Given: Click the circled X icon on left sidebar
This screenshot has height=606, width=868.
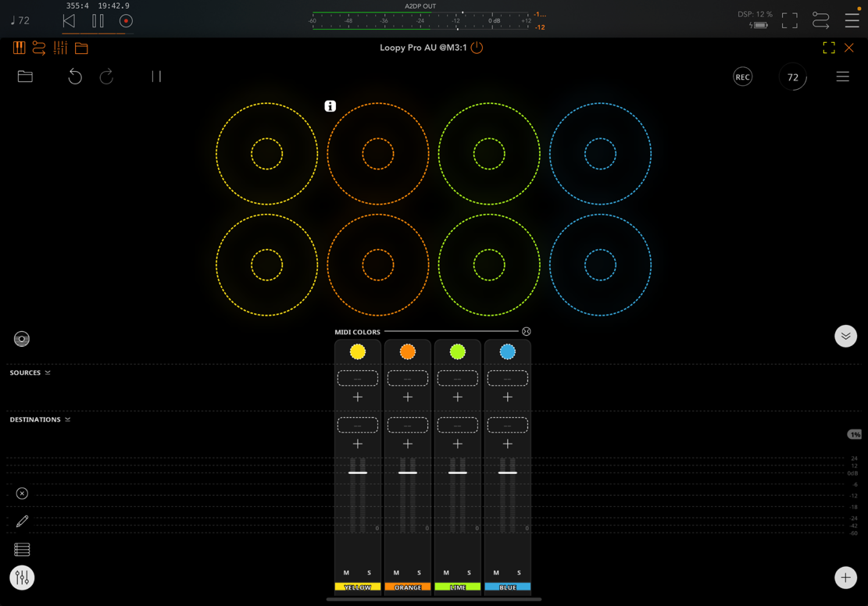Looking at the screenshot, I should [x=22, y=493].
